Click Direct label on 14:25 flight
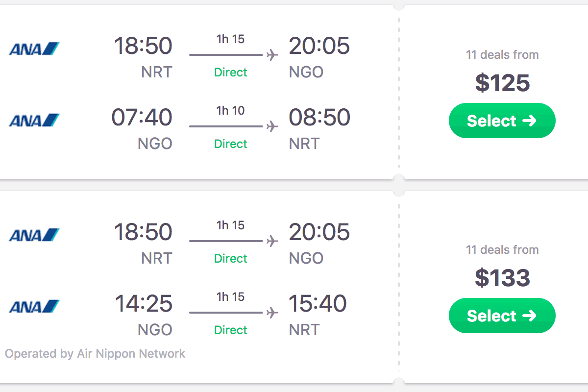The width and height of the screenshot is (588, 392). tap(231, 330)
